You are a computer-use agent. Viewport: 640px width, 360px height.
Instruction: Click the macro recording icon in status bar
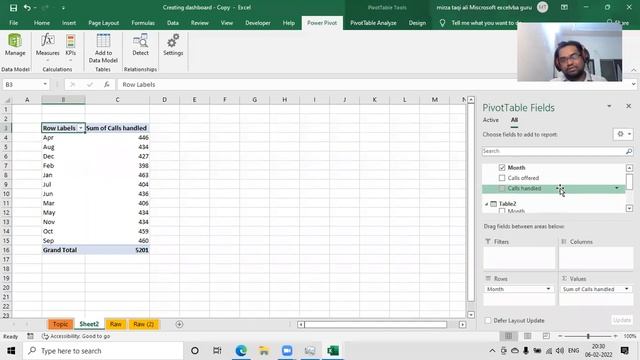click(x=30, y=336)
